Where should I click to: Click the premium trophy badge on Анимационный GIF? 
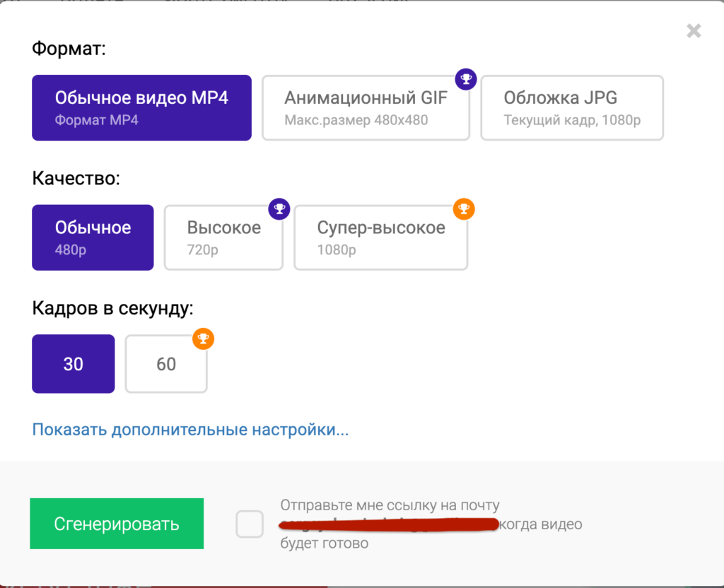click(x=465, y=79)
